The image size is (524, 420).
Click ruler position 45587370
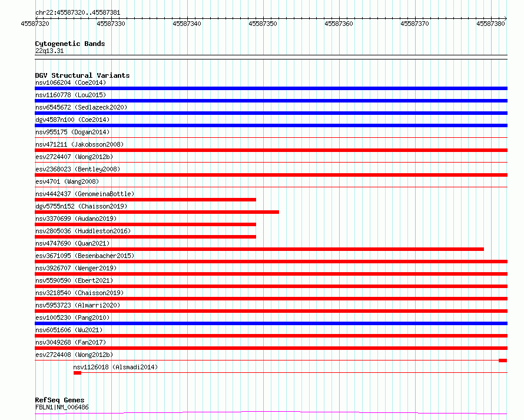(x=414, y=24)
